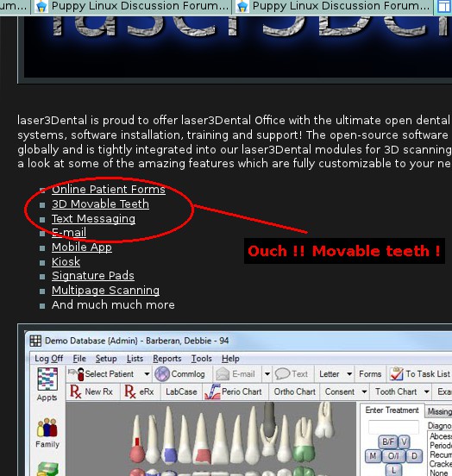The image size is (452, 476).
Task: Open the Tools menu
Action: point(201,359)
